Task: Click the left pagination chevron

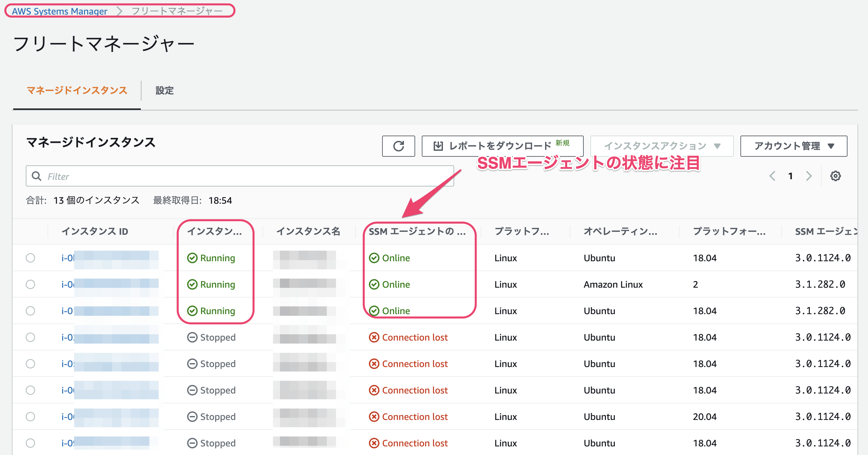Action: pyautogui.click(x=772, y=176)
